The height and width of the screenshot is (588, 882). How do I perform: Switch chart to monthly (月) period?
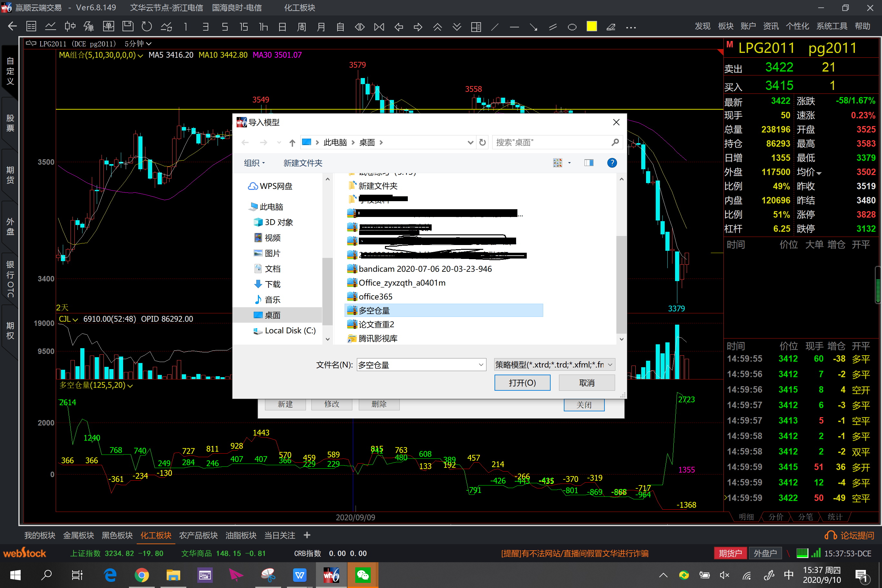click(x=321, y=27)
